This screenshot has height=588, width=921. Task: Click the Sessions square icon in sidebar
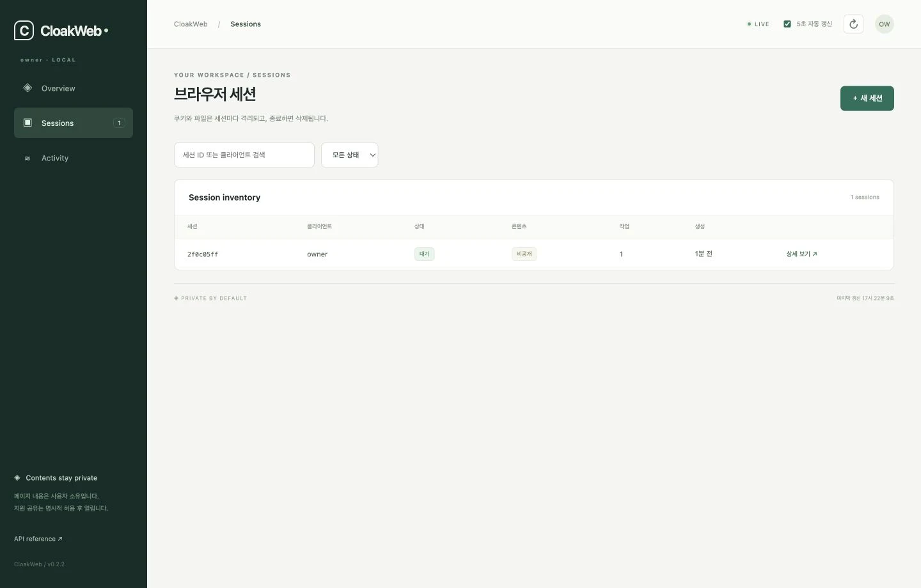point(28,123)
